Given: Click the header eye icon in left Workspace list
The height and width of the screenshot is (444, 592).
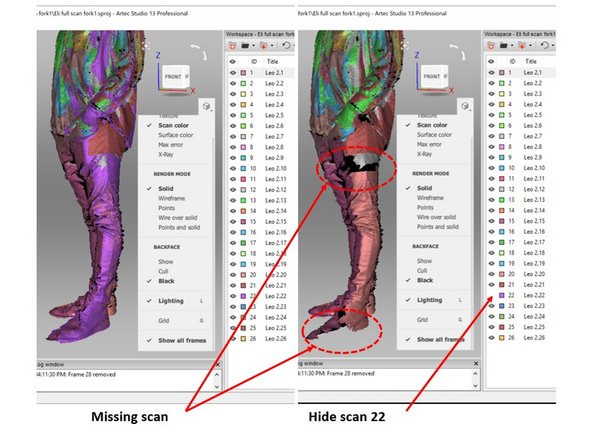Looking at the screenshot, I should [x=233, y=62].
